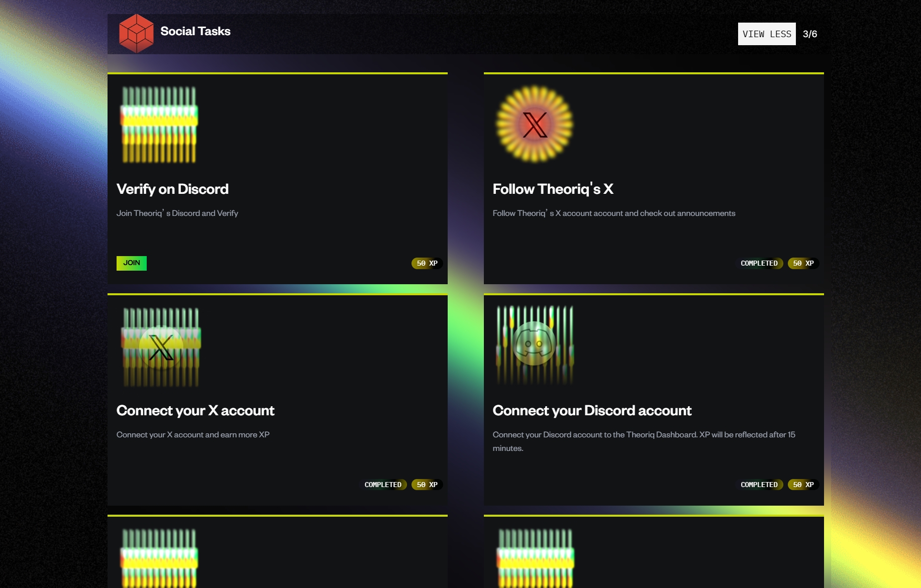Click COMPLETED badge on Follow Theoriq's X card

click(759, 263)
